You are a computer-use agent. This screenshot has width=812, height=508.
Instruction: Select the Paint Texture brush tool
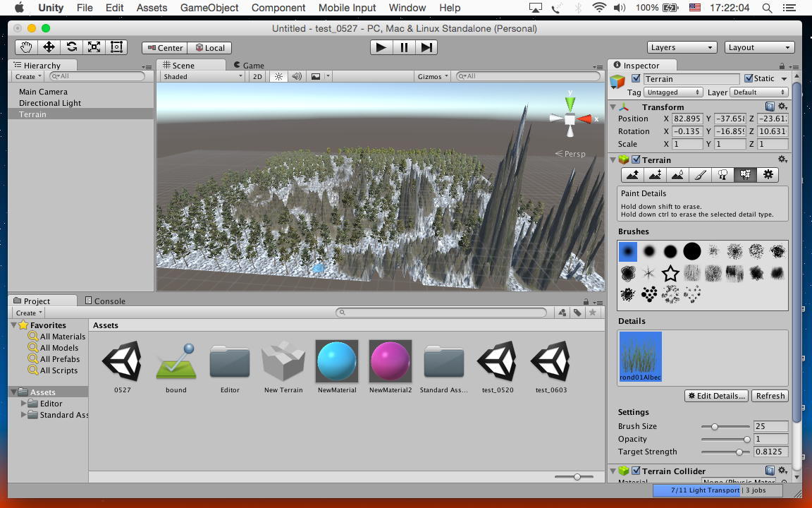[700, 175]
